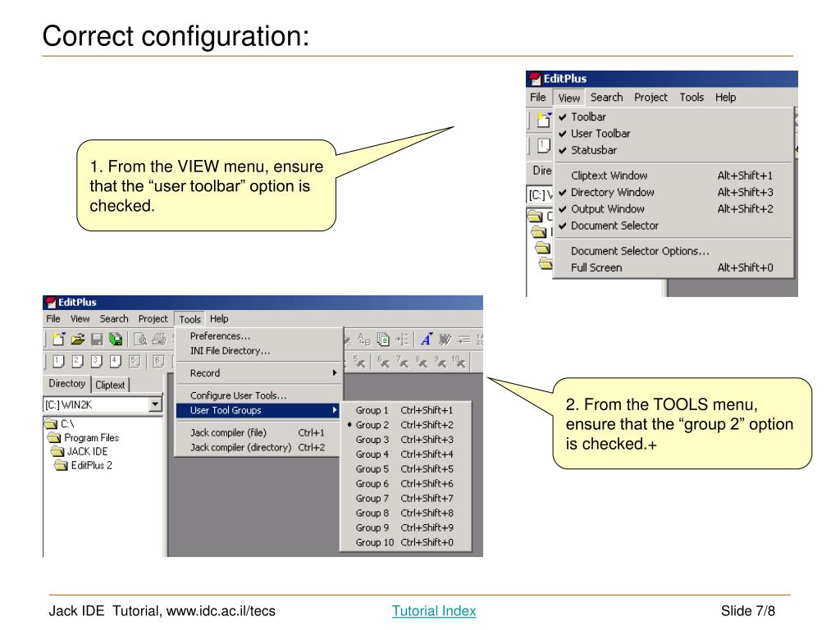Click user tool button 2

pos(78,362)
